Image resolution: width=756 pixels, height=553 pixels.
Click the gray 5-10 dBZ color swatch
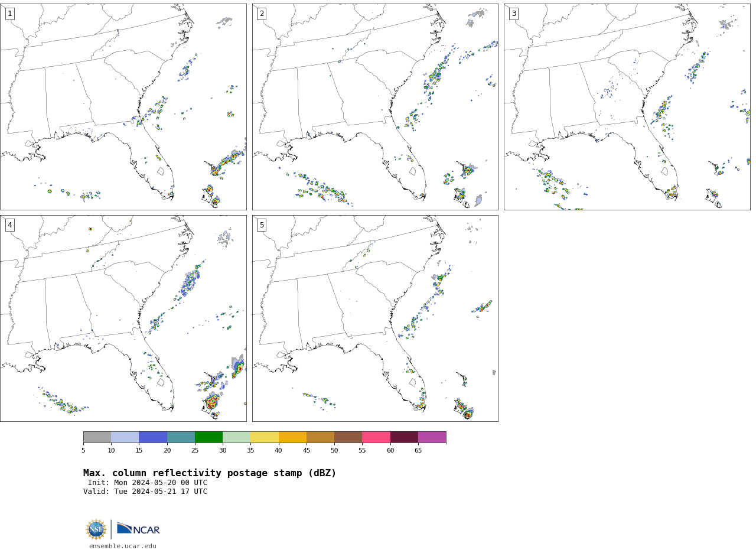[97, 437]
